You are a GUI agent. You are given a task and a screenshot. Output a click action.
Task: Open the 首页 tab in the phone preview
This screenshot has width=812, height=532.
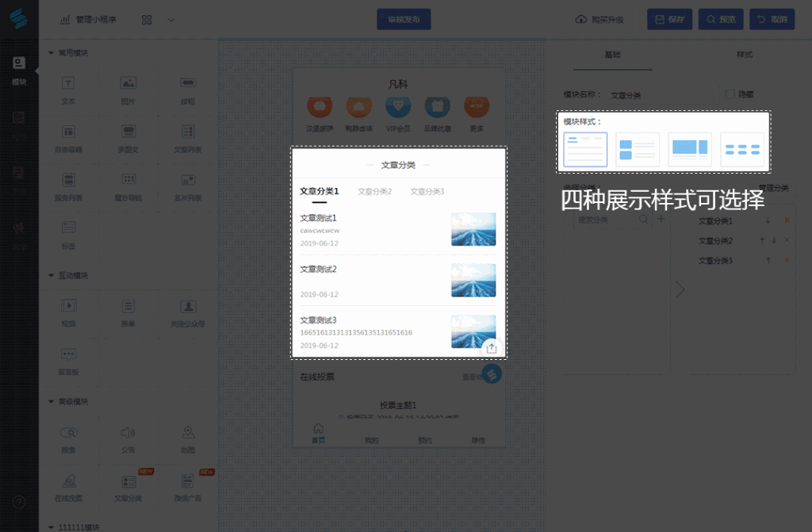(318, 433)
